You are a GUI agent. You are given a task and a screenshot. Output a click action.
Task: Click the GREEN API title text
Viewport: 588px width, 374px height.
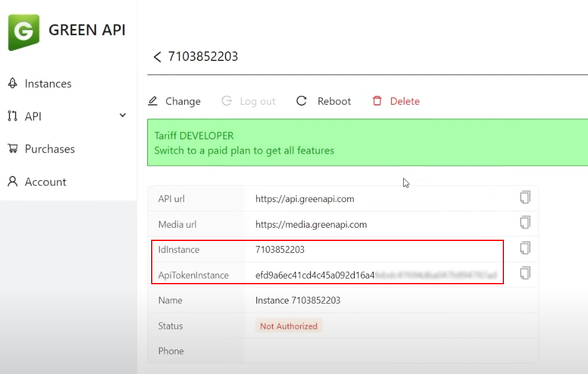coord(87,30)
